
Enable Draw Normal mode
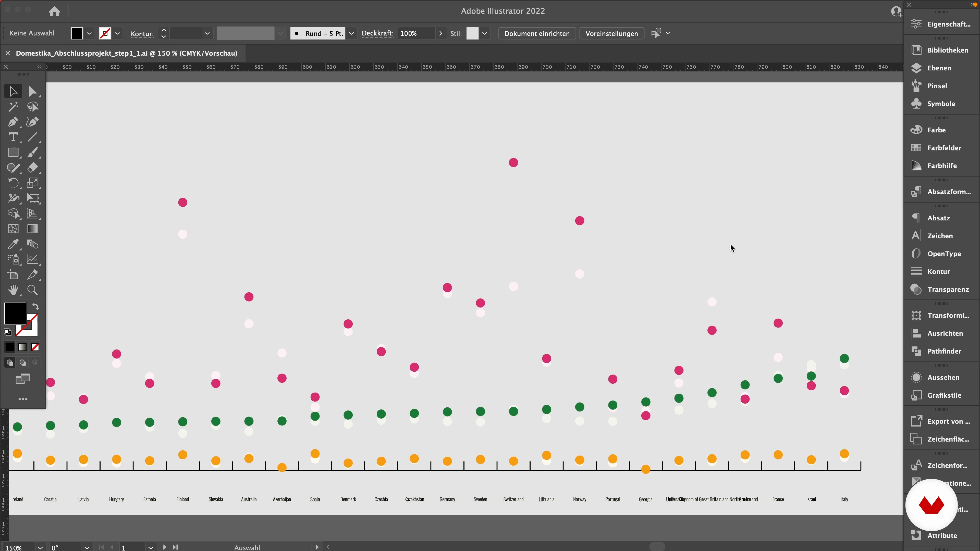tap(10, 363)
